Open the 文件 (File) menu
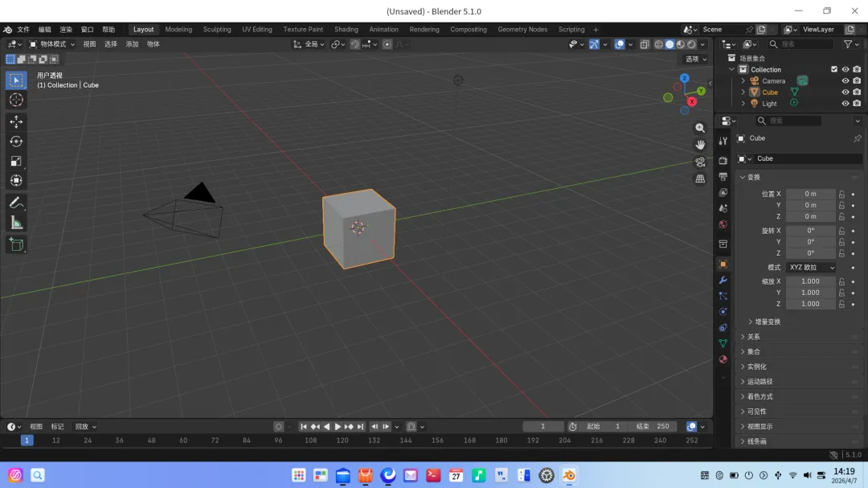Viewport: 868px width, 488px height. (x=23, y=30)
